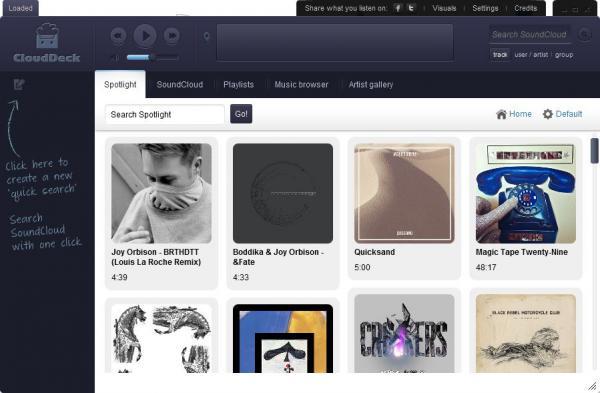Share on Twitter via the top bar icon

coord(411,8)
